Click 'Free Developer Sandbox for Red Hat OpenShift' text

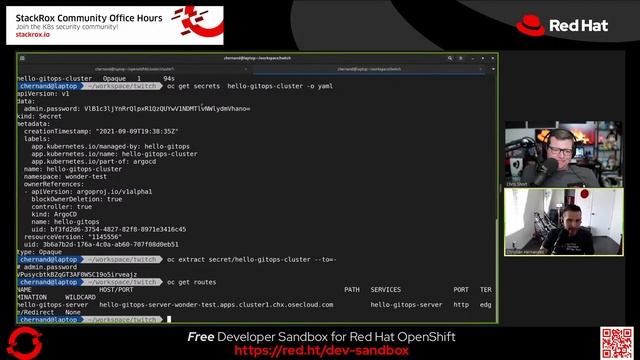[x=321, y=337]
